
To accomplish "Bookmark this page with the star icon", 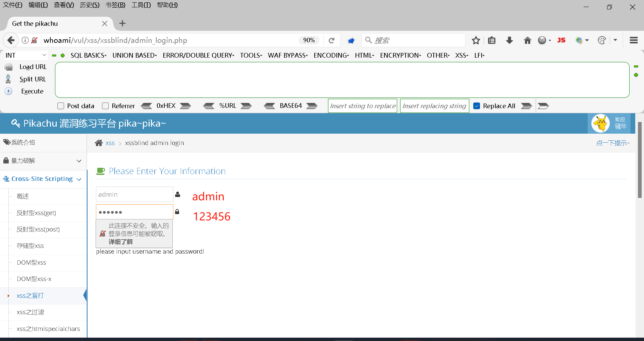I will pos(476,40).
